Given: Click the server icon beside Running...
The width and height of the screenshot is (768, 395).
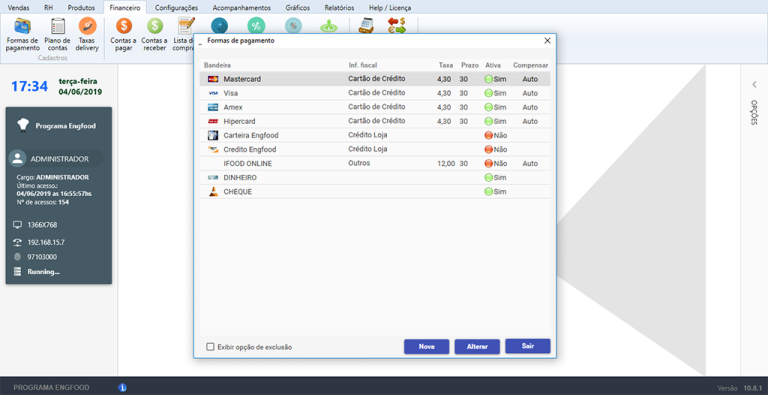Looking at the screenshot, I should coord(18,272).
